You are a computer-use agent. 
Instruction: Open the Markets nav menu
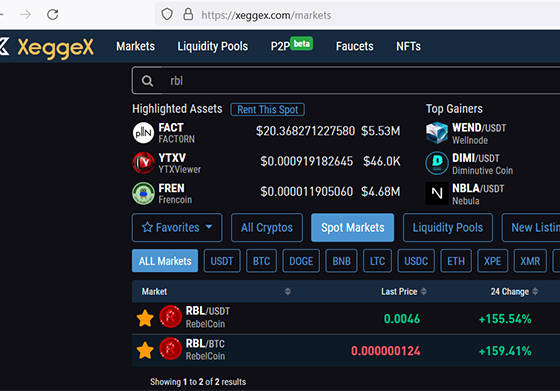pos(135,46)
